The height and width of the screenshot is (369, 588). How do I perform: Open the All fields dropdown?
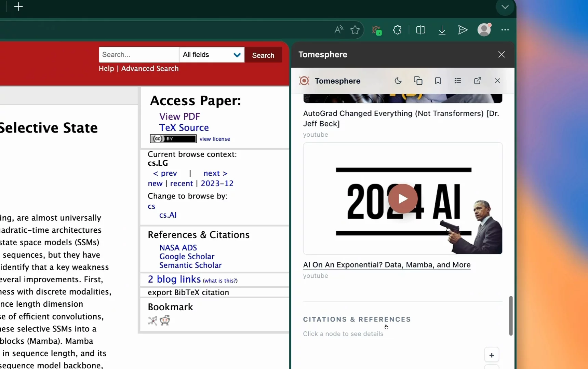pos(212,55)
